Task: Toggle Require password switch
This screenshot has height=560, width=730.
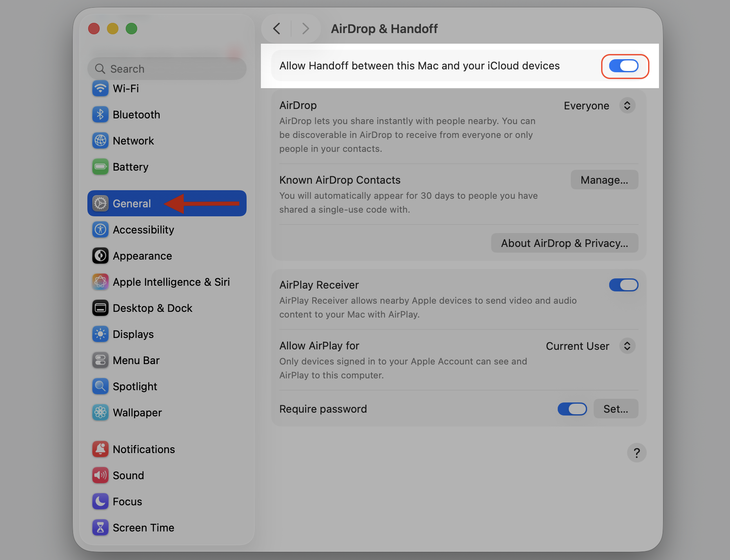Action: [x=572, y=409]
